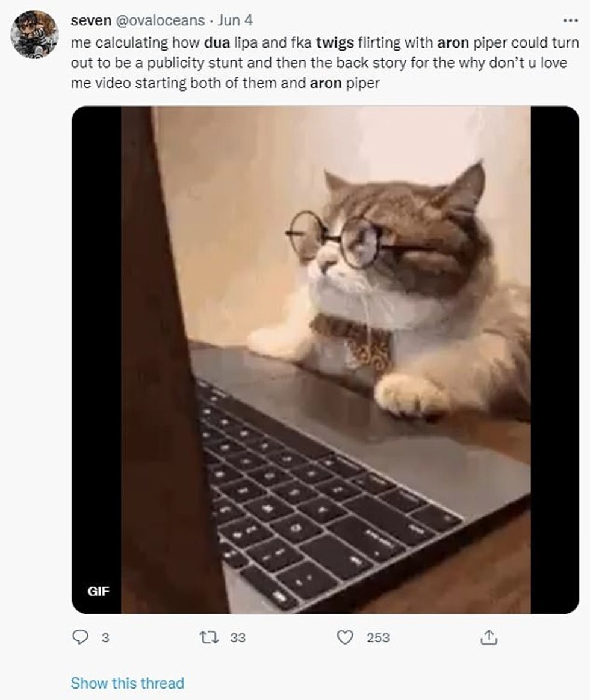
Task: Click the reply count 3
Action: [105, 637]
